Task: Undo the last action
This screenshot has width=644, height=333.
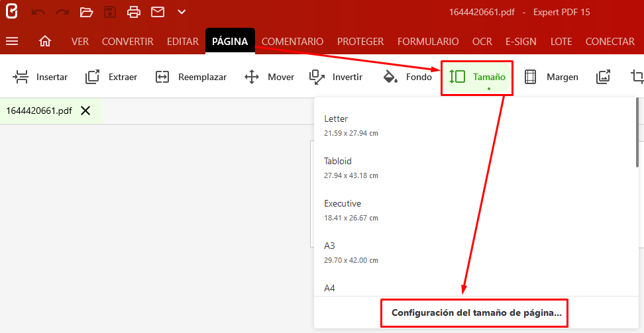Action: point(38,13)
